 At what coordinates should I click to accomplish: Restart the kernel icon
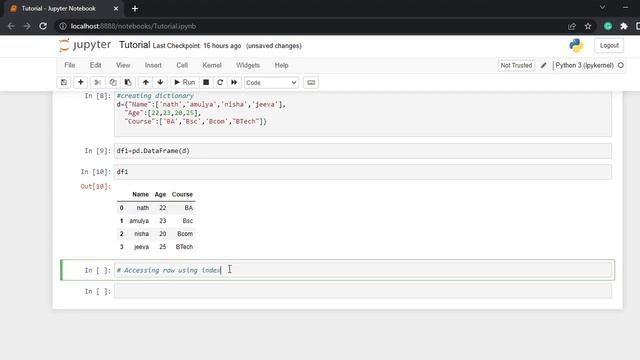click(220, 82)
